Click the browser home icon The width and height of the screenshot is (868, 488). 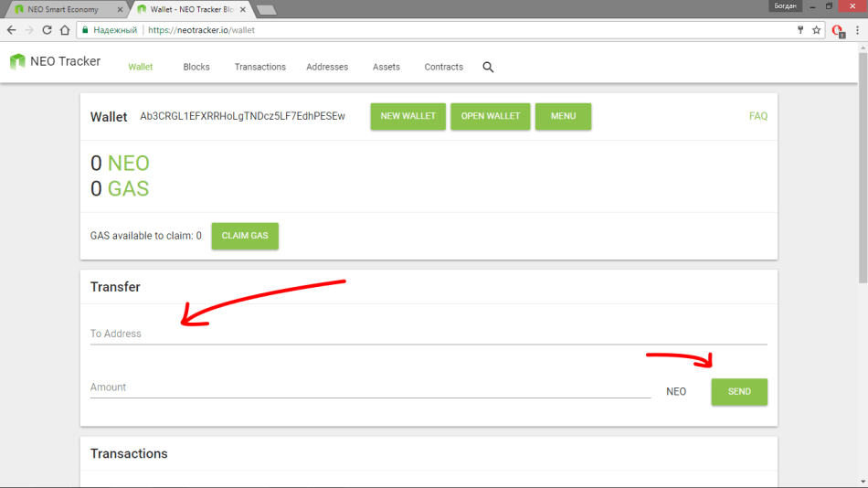point(65,30)
